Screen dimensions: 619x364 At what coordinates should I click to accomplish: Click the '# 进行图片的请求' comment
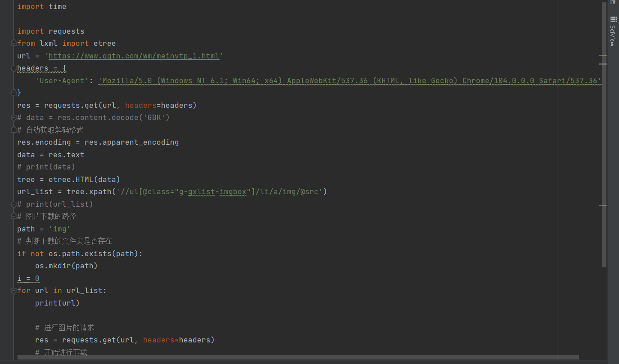[x=65, y=328]
